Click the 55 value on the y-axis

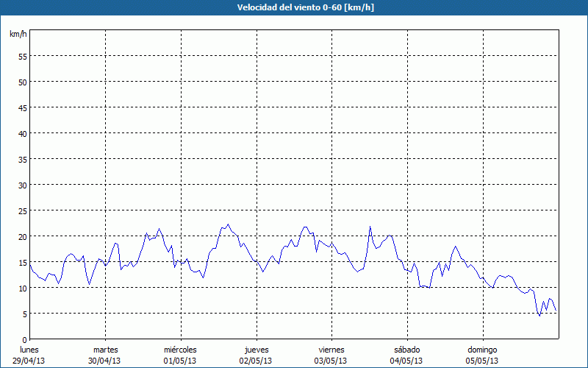click(x=22, y=57)
